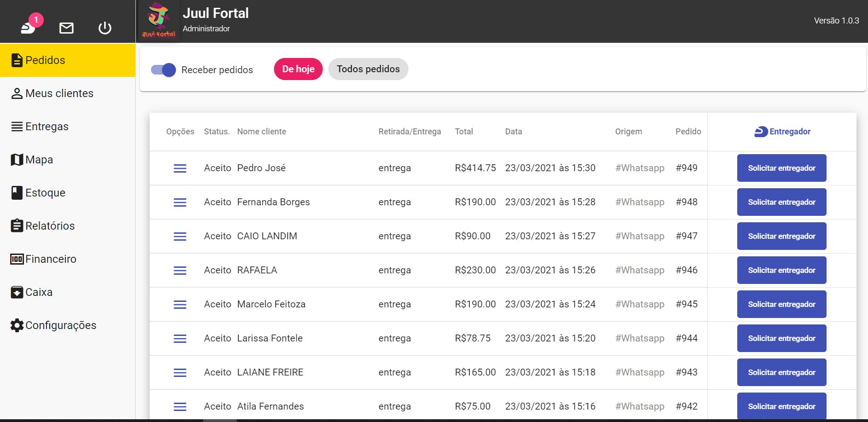
Task: Solicitar entregador for order #943 LAIANE FREIRE
Action: point(781,372)
